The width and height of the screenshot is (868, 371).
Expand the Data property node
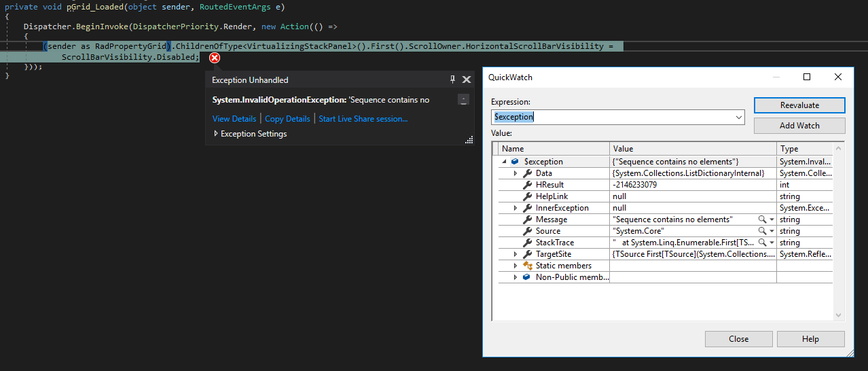point(516,173)
